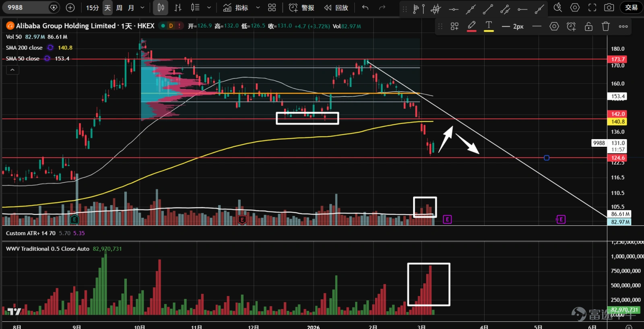The width and height of the screenshot is (644, 329).
Task: Change the red line color swatch
Action: pyautogui.click(x=471, y=27)
